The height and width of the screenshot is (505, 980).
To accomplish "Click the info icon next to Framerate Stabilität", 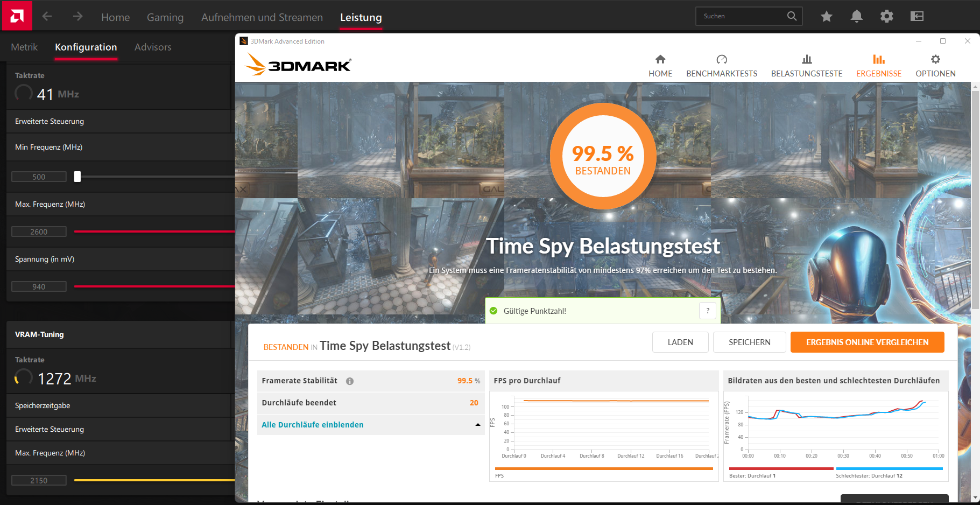I will coord(350,381).
